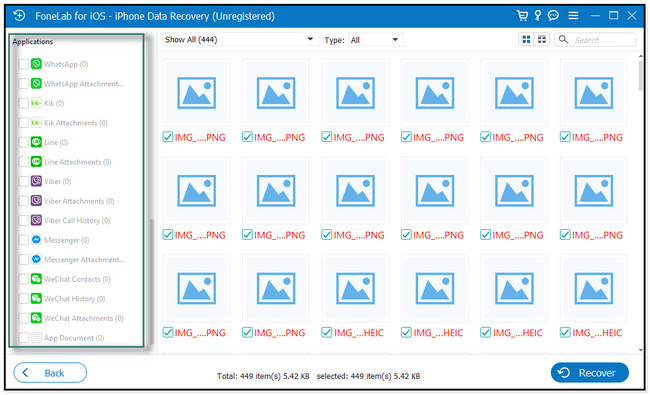The width and height of the screenshot is (650, 395).
Task: Enable the WhatsApp checkbox
Action: pos(24,64)
